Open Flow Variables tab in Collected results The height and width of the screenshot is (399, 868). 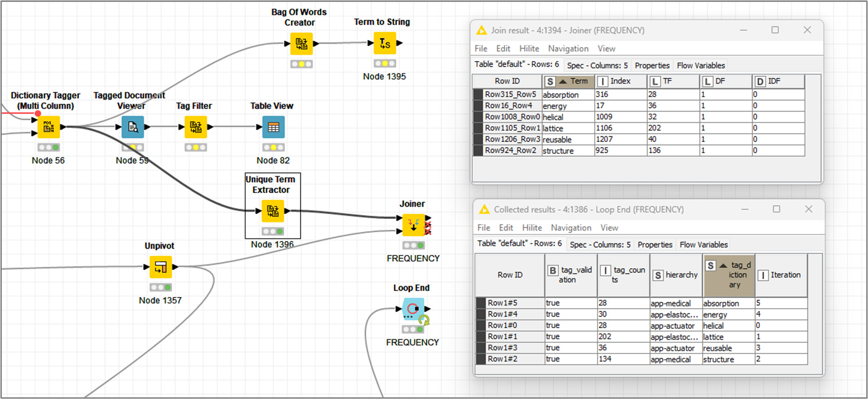tap(703, 245)
